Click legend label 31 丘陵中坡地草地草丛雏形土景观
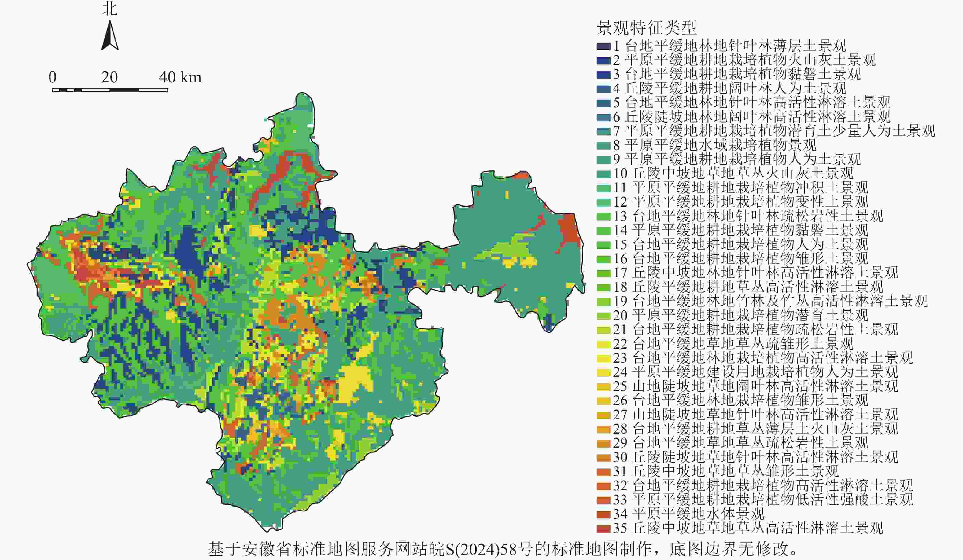Screen dimensions: 963x560 pos(726,471)
